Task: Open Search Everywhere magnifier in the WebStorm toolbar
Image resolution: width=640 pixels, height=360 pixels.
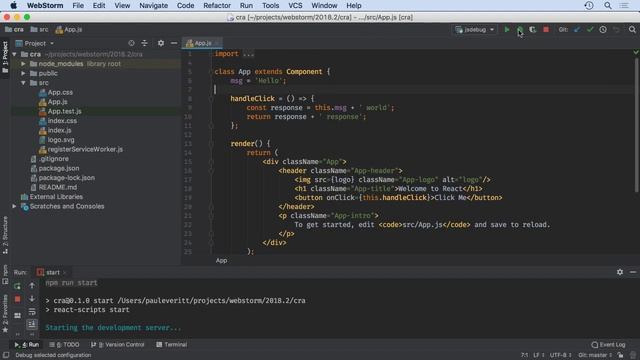Action: click(x=632, y=30)
